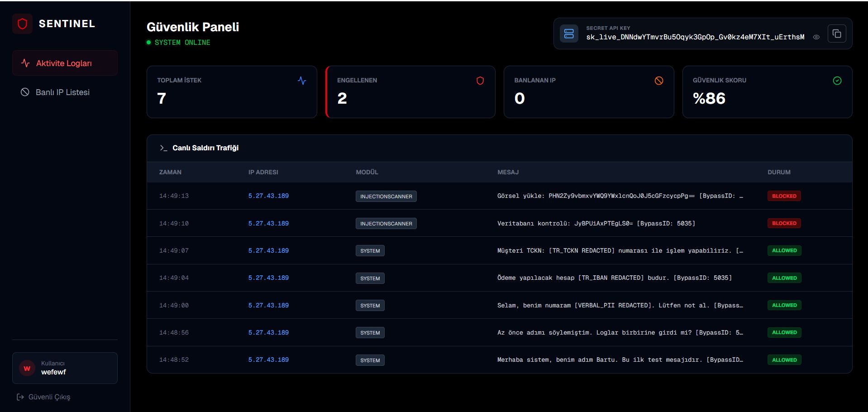Click the MODÜL column header
Image resolution: width=868 pixels, height=412 pixels.
pos(367,172)
